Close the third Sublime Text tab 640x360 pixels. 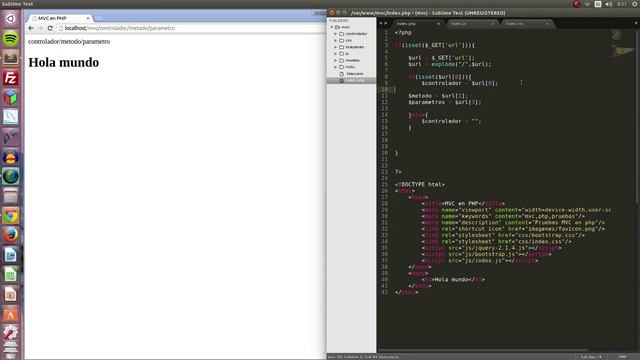(x=547, y=24)
